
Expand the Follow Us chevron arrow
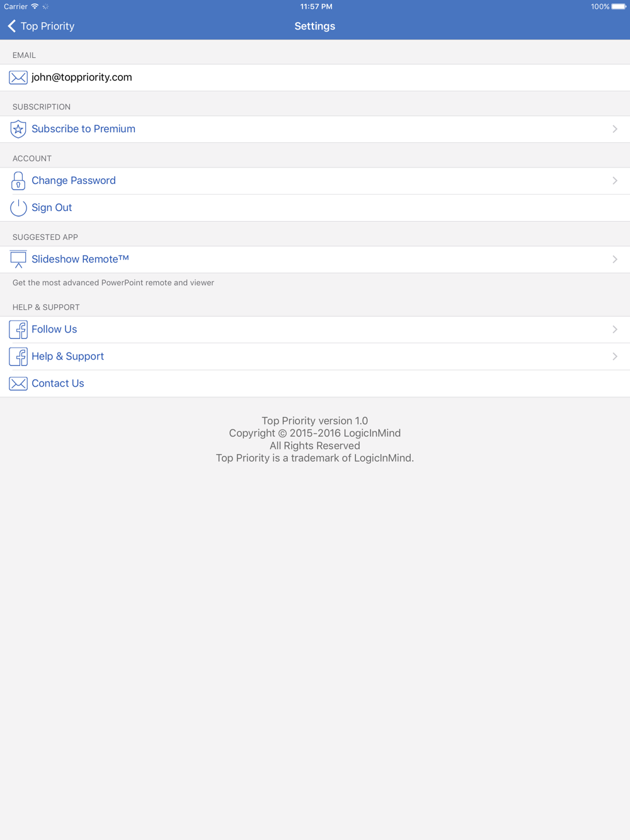point(615,329)
